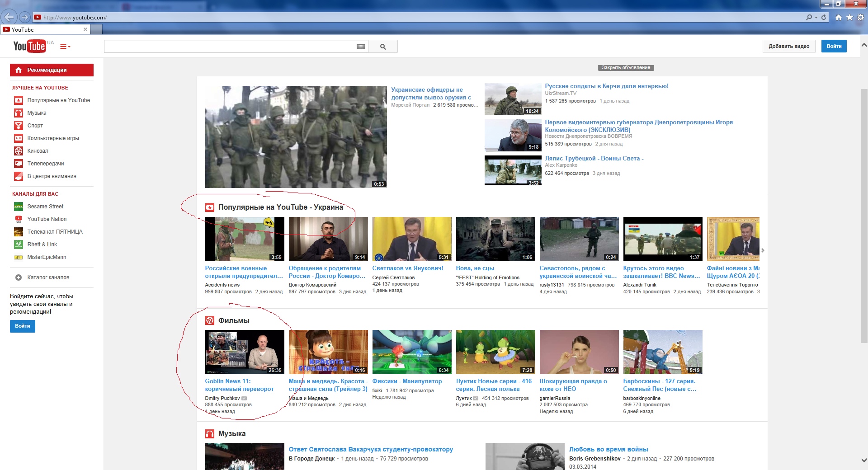Viewport: 868px width, 470px height.
Task: Open the browser favorites star icon
Action: click(x=849, y=17)
